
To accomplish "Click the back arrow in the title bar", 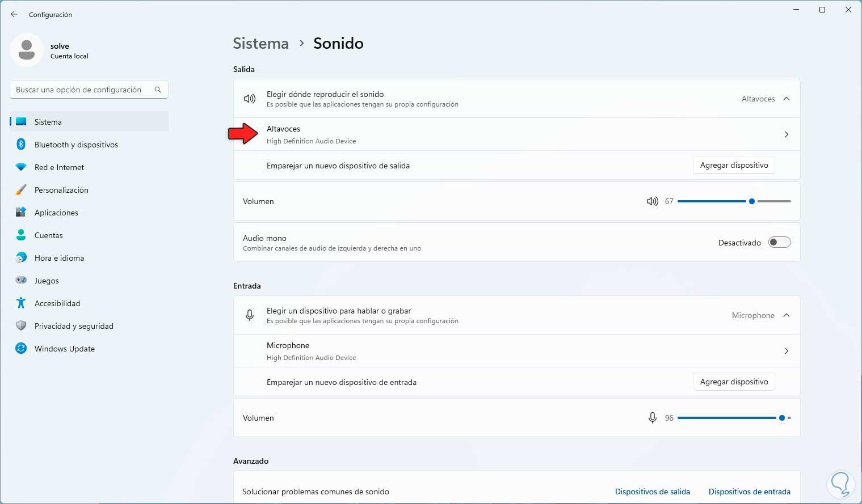I will 14,14.
